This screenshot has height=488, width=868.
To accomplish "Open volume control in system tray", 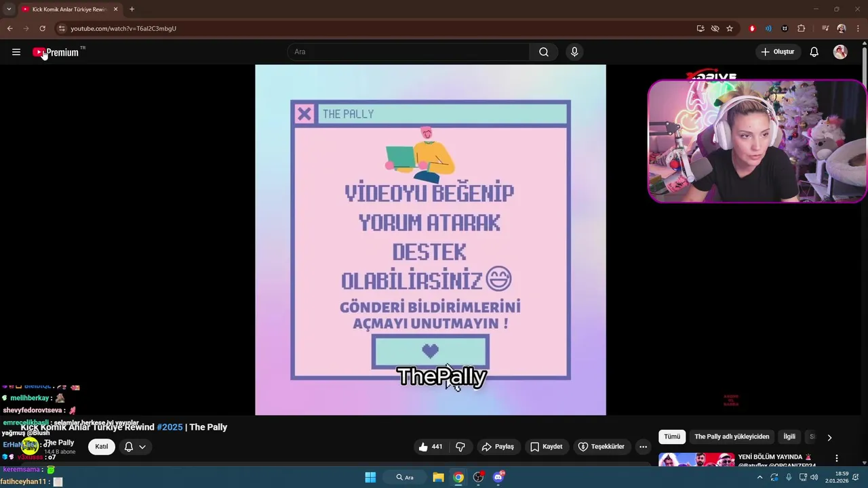I will click(814, 477).
